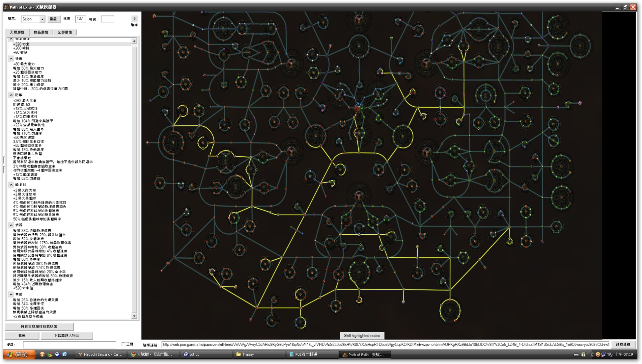642x364 pixels.
Task: Toggle the 正規 checkbox
Action: pos(123,344)
